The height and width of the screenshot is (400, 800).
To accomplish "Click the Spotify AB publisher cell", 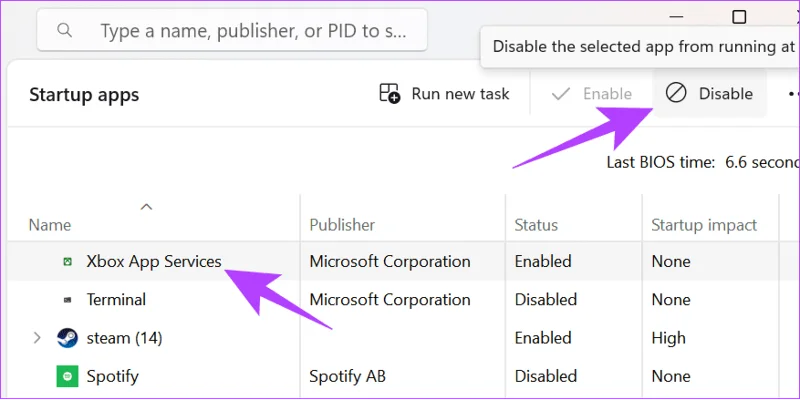I will pyautogui.click(x=347, y=377).
